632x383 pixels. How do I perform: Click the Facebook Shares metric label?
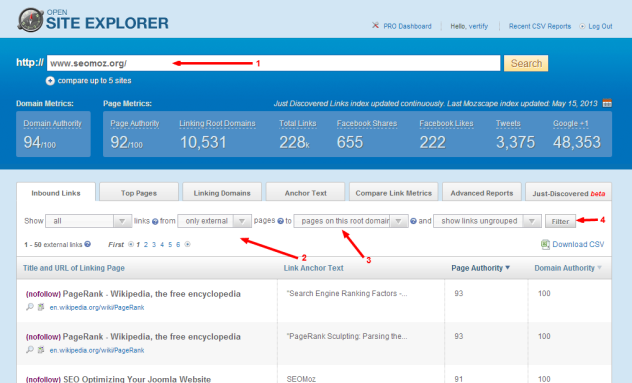point(367,123)
